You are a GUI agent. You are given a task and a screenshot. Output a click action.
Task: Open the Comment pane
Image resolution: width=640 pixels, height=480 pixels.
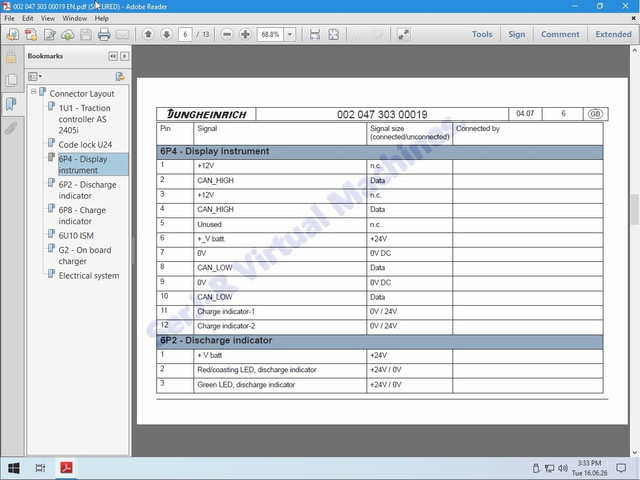[560, 34]
